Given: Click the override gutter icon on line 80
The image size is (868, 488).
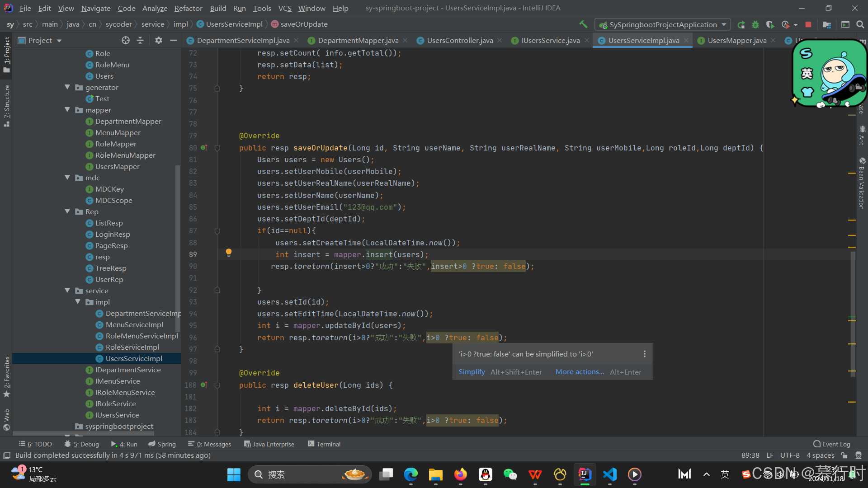Looking at the screenshot, I should 204,148.
